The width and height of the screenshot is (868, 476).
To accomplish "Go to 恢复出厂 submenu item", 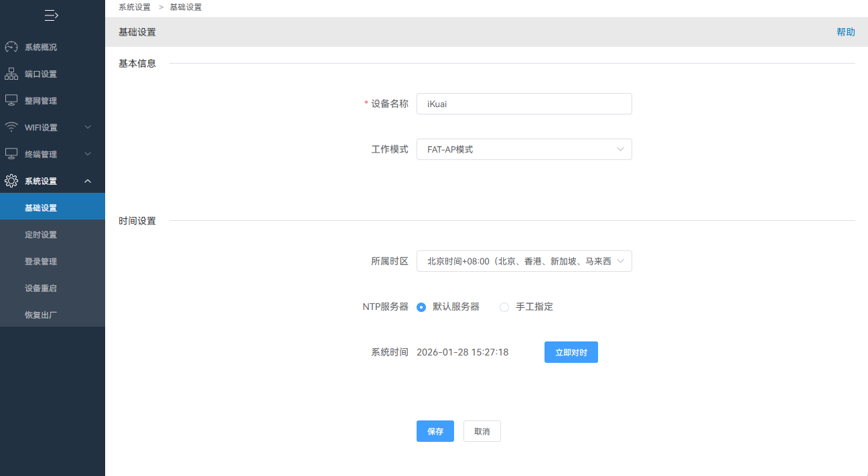I will click(52, 315).
